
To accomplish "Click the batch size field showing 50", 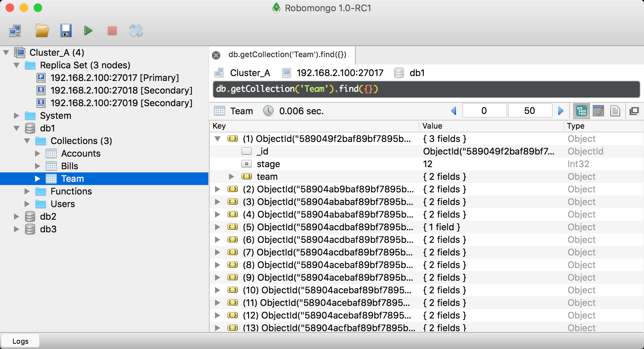I will (x=530, y=110).
